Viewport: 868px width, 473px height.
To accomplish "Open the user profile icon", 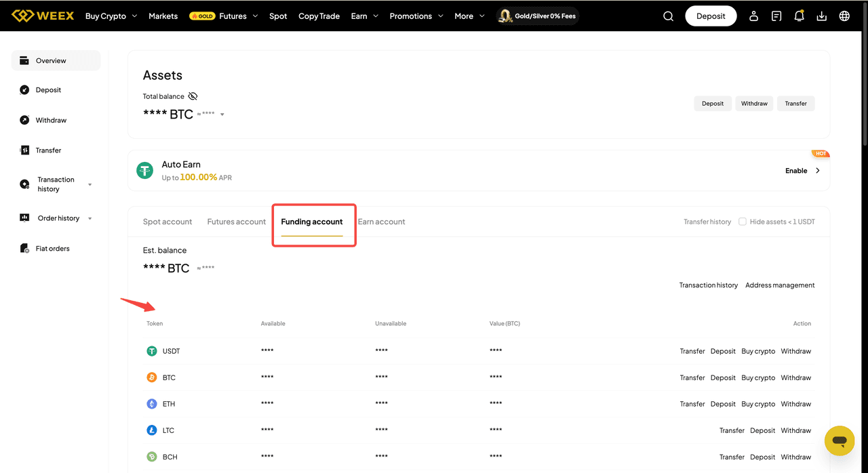I will (753, 16).
